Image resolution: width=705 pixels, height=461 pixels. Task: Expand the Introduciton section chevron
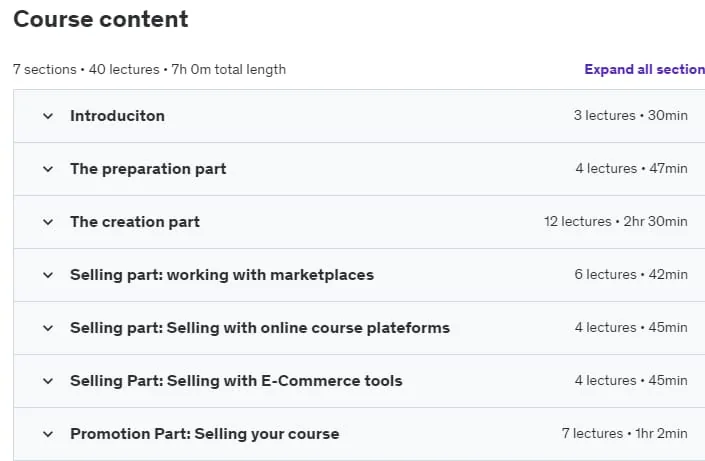click(x=48, y=116)
